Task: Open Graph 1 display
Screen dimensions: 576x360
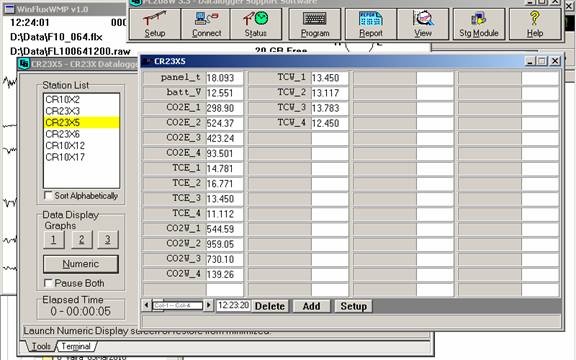Action: click(x=54, y=240)
